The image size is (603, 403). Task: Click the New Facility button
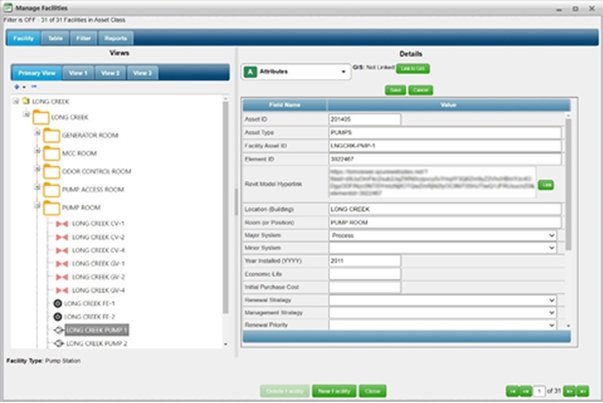pyautogui.click(x=332, y=390)
